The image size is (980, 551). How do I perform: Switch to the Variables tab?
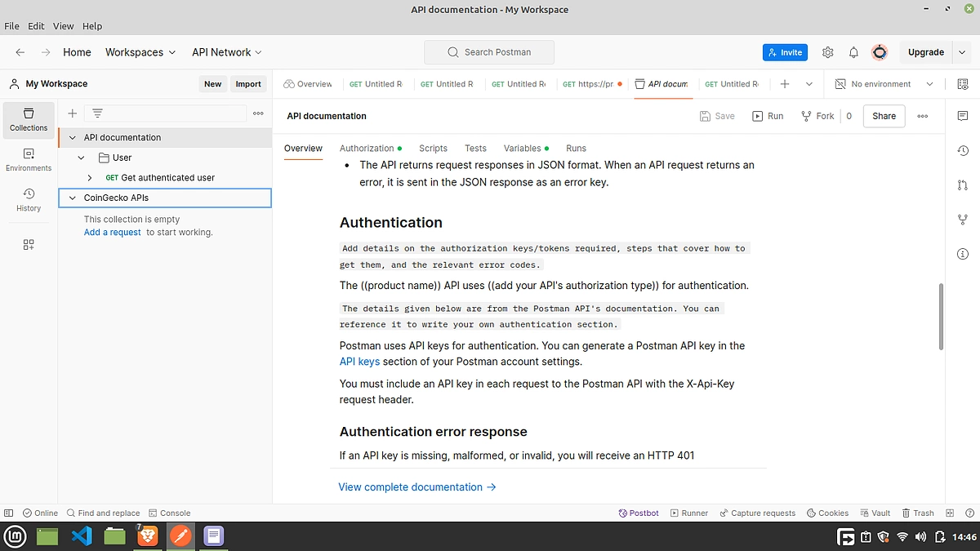[526, 149]
